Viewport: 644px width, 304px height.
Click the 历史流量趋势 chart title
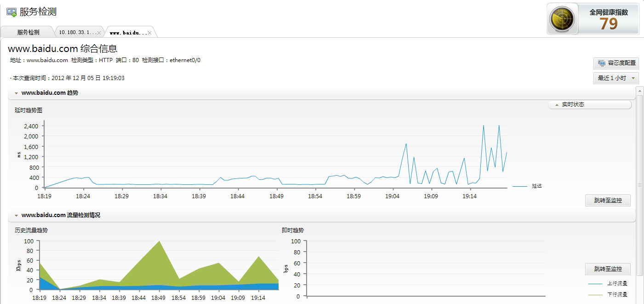pyautogui.click(x=31, y=230)
